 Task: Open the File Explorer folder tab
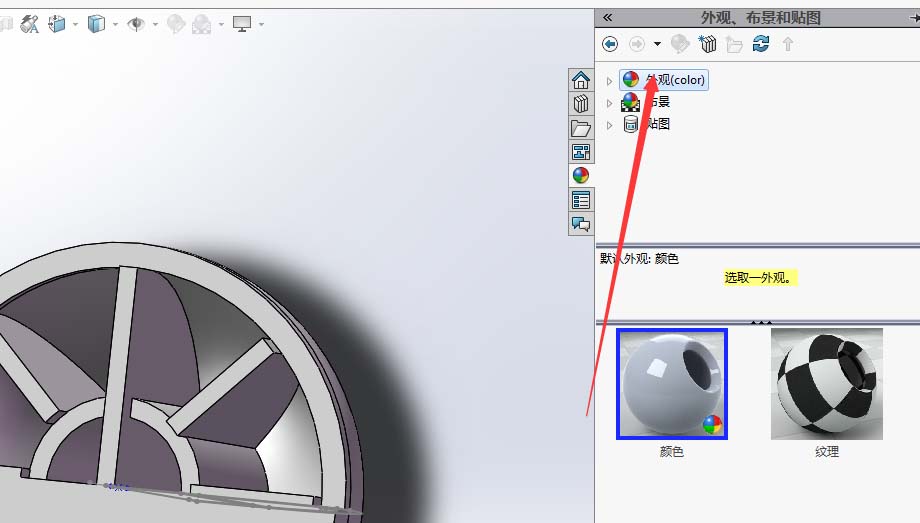click(581, 128)
